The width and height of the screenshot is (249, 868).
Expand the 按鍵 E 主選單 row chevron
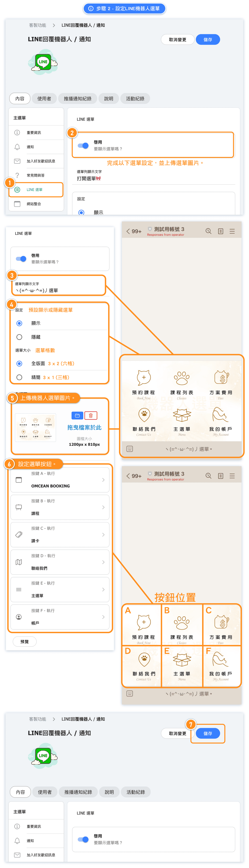click(103, 589)
